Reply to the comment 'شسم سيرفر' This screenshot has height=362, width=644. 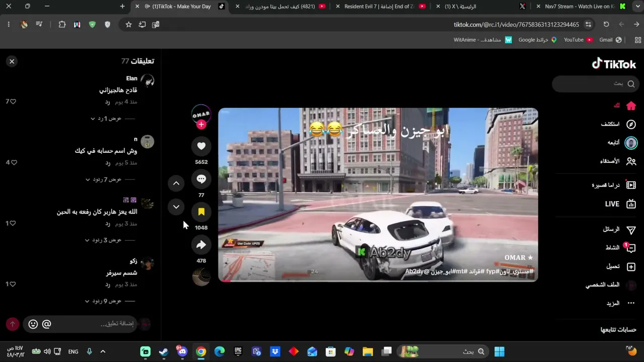click(108, 285)
